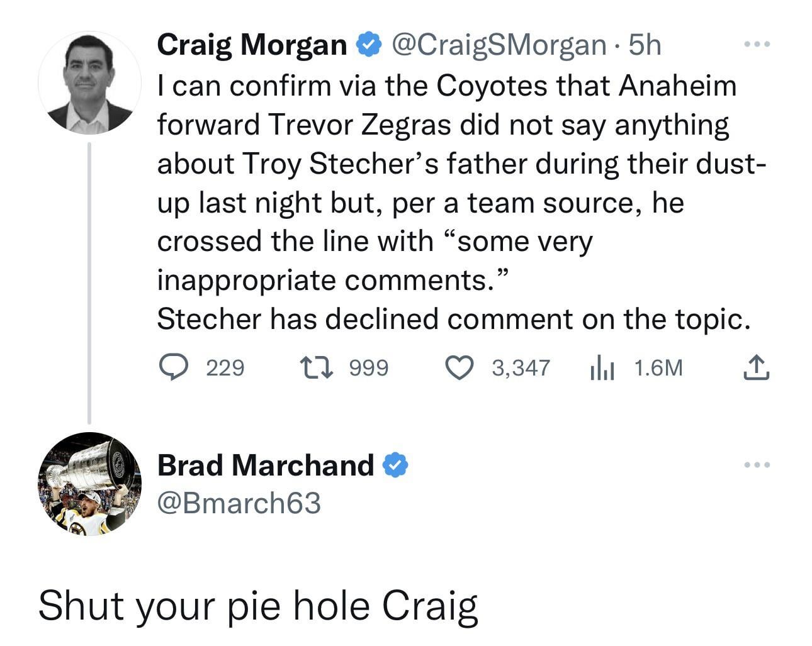Click Craig Morgan's blue verified badge

tap(368, 45)
